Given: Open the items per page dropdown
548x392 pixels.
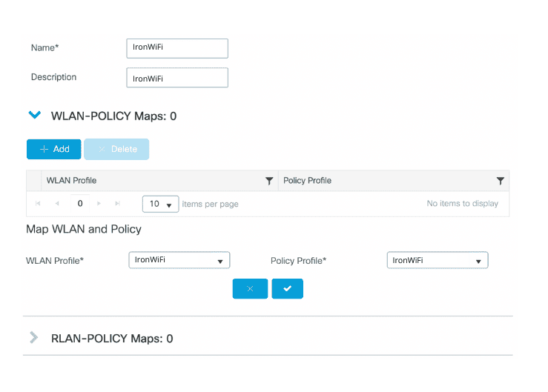Looking at the screenshot, I should pos(160,204).
